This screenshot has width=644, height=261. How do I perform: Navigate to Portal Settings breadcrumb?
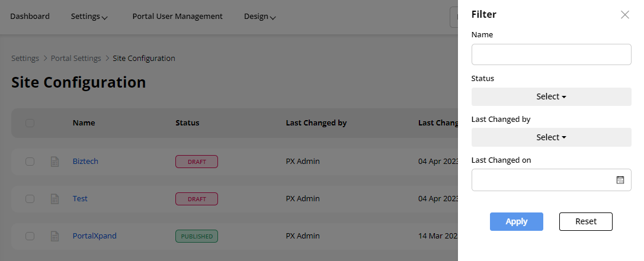point(76,59)
